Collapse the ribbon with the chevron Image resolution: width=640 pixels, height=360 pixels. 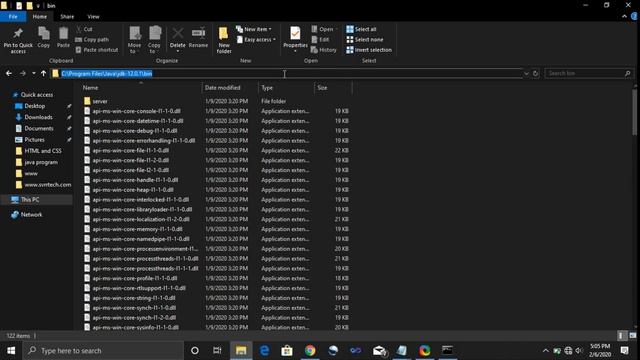pos(624,16)
